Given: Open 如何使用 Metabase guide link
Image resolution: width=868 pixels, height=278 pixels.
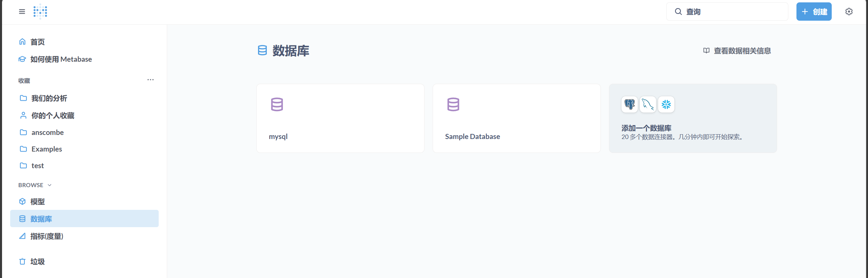Looking at the screenshot, I should (61, 59).
